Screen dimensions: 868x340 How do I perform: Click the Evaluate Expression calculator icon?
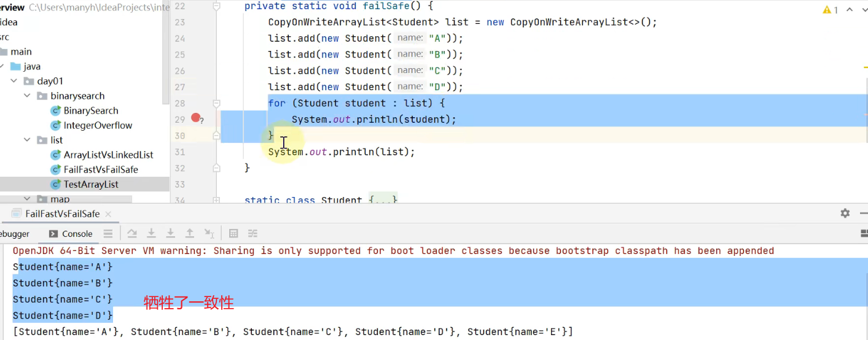[233, 233]
